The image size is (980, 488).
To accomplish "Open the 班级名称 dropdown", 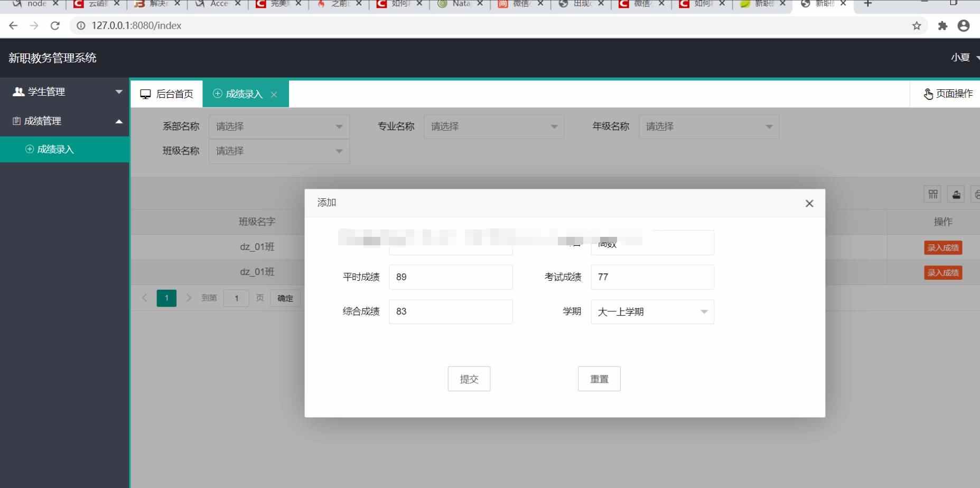I will (x=279, y=151).
